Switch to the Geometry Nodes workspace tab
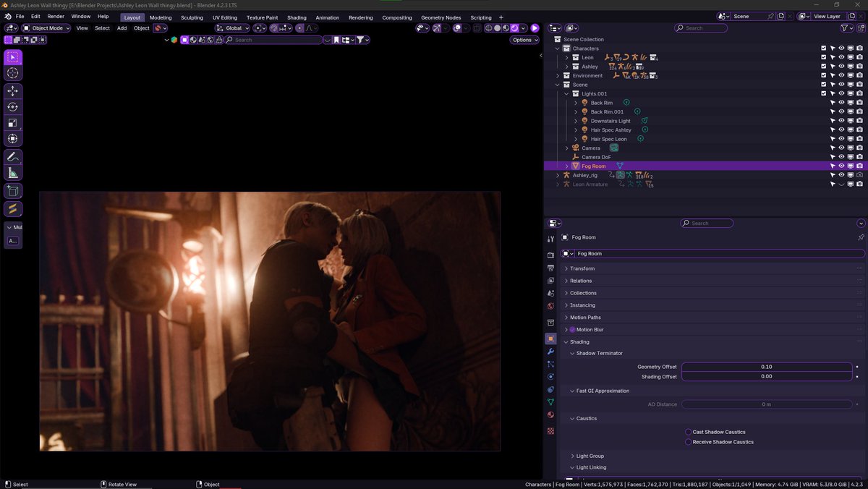Screen dimensions: 868x489 coord(441,17)
